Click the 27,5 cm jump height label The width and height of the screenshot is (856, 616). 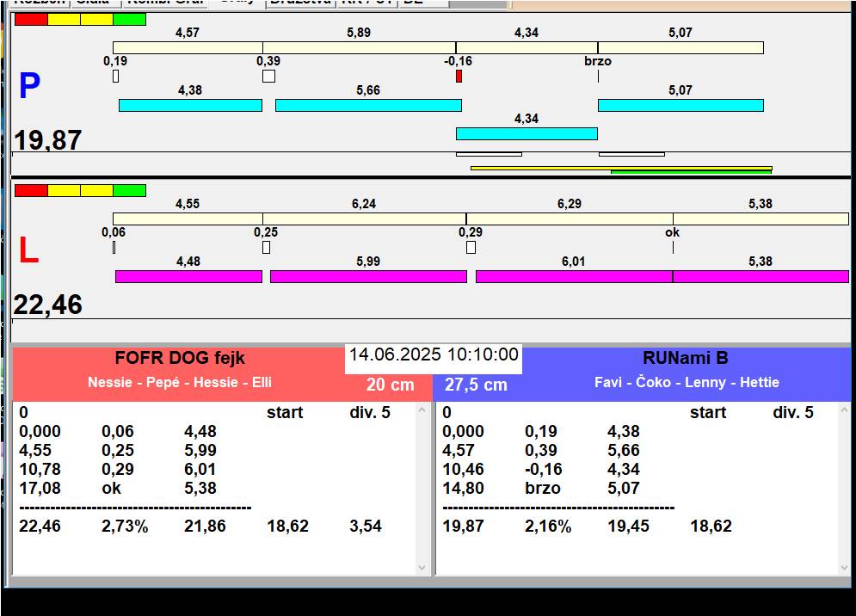click(x=476, y=385)
